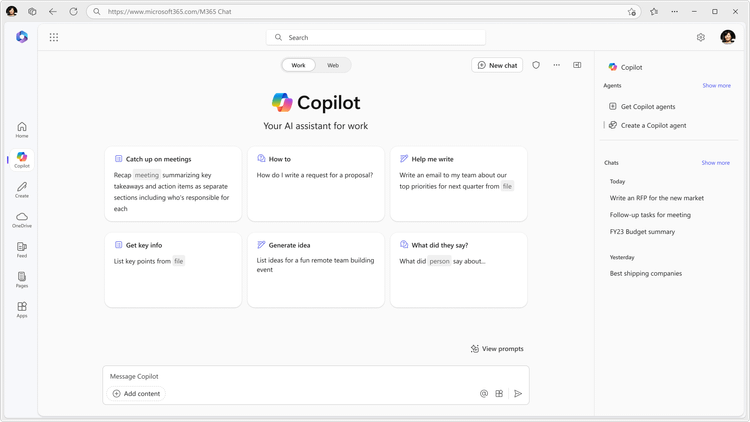
Task: Go to Feed in the sidebar
Action: pos(22,249)
